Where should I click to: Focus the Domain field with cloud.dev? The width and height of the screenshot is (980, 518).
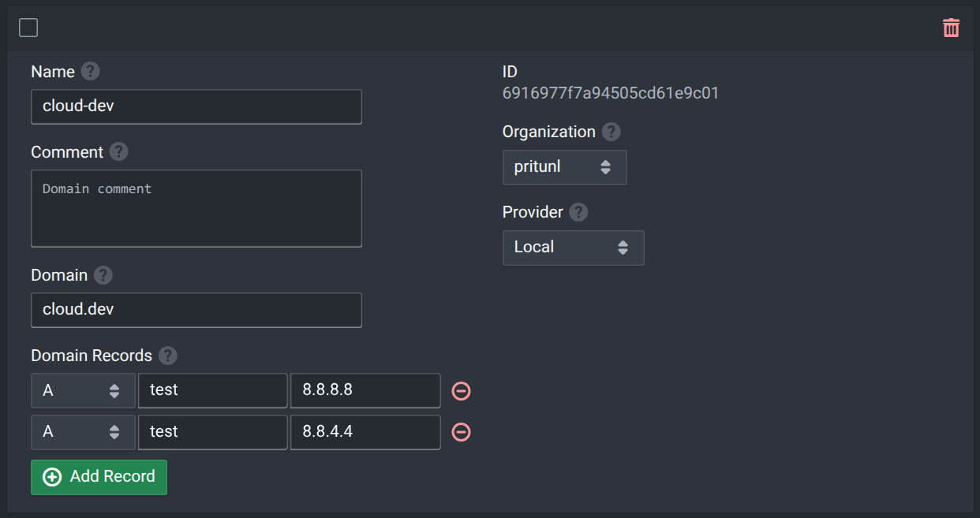click(196, 310)
